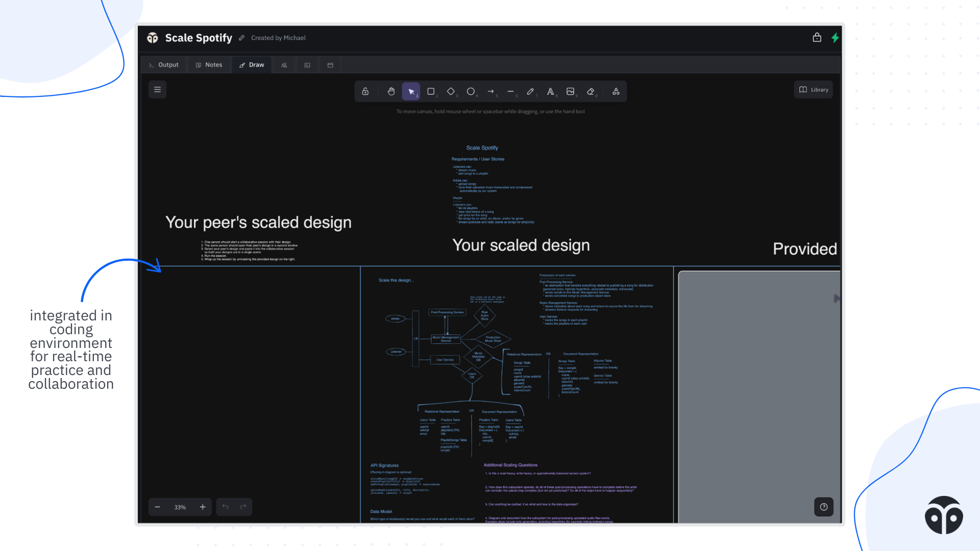
Task: Open the hamburger main menu
Action: coord(157,90)
